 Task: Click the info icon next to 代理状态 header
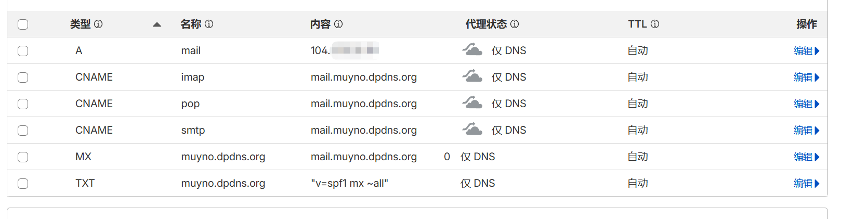tap(515, 24)
